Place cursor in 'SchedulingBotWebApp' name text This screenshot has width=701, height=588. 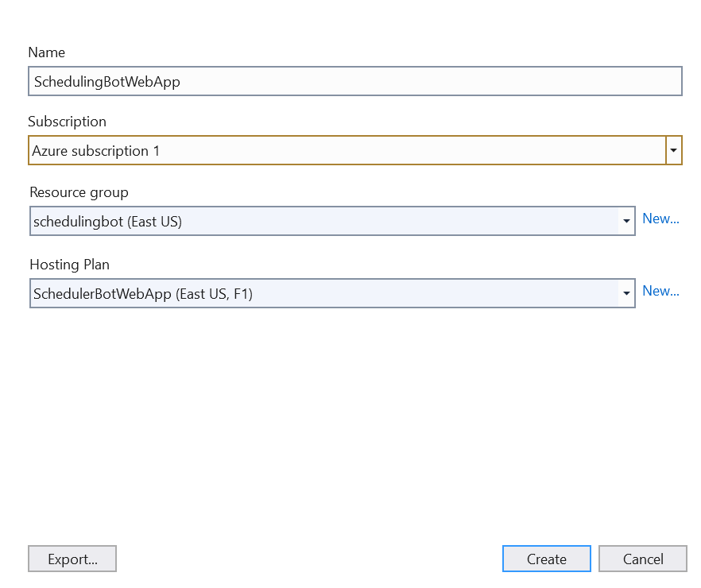[107, 81]
